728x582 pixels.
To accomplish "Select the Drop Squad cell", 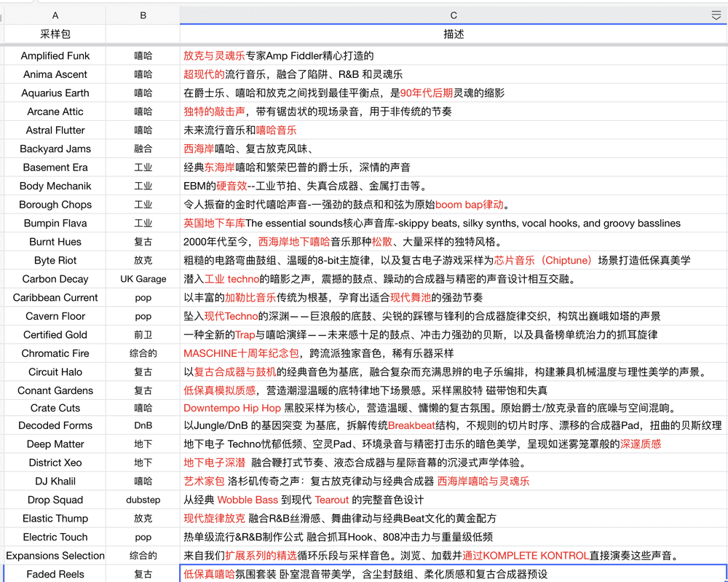I will pyautogui.click(x=55, y=500).
